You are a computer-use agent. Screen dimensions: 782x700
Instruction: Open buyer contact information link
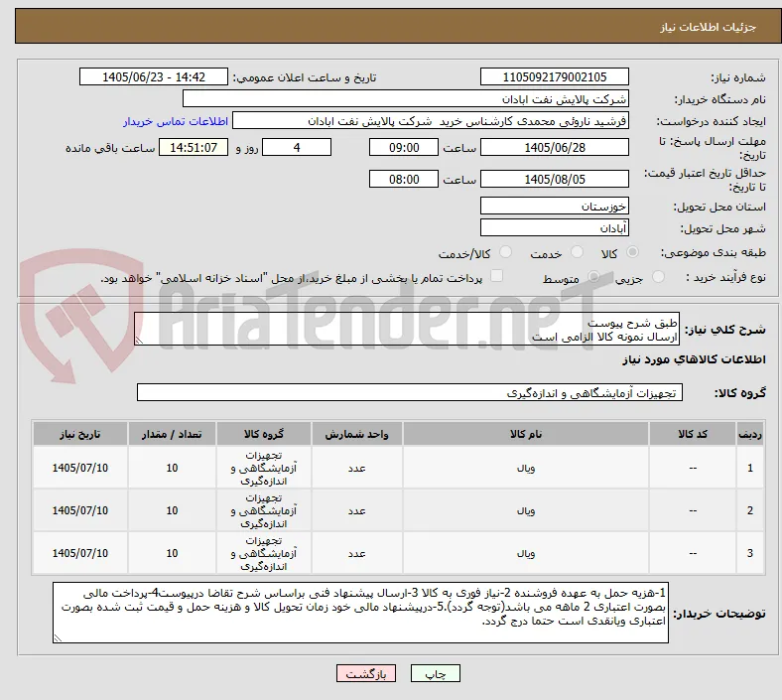pos(176,122)
